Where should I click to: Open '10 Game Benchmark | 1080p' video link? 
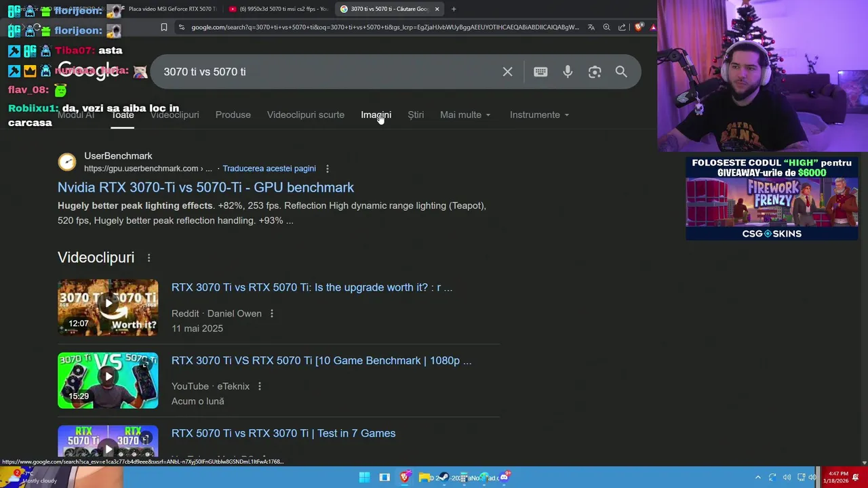[x=321, y=361]
